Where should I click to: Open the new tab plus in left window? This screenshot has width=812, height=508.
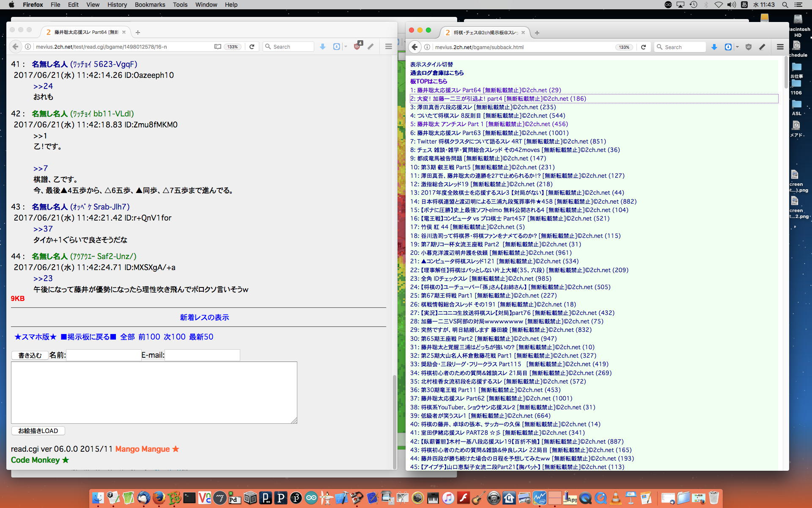pos(138,32)
